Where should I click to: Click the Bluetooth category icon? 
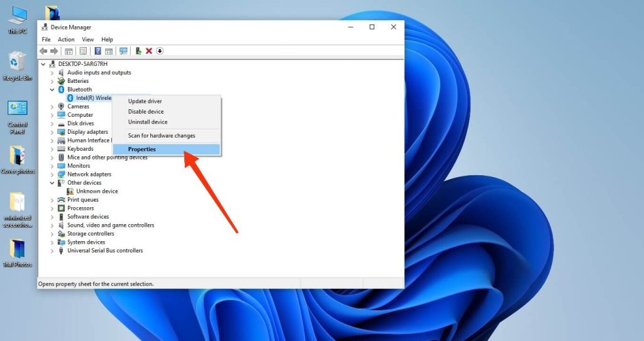tap(61, 89)
